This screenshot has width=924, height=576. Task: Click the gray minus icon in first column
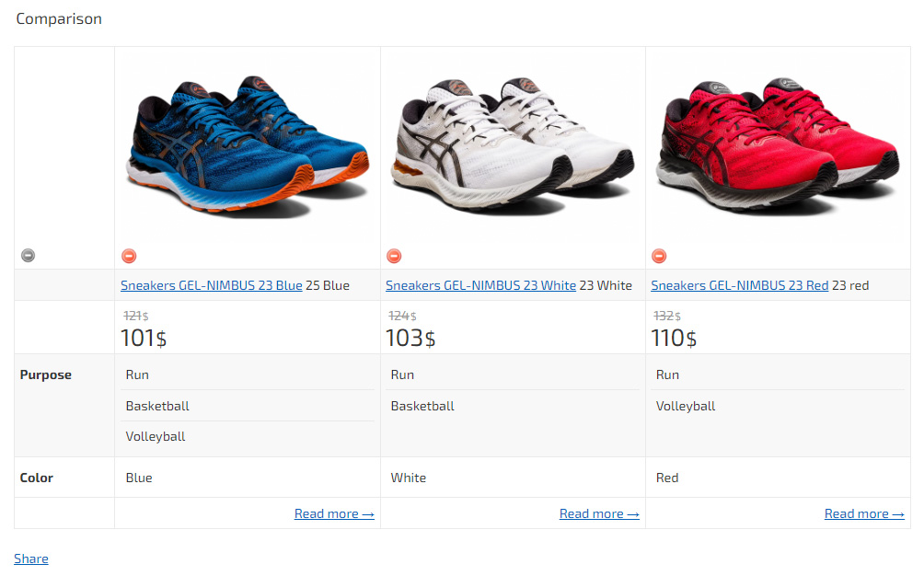coord(28,255)
